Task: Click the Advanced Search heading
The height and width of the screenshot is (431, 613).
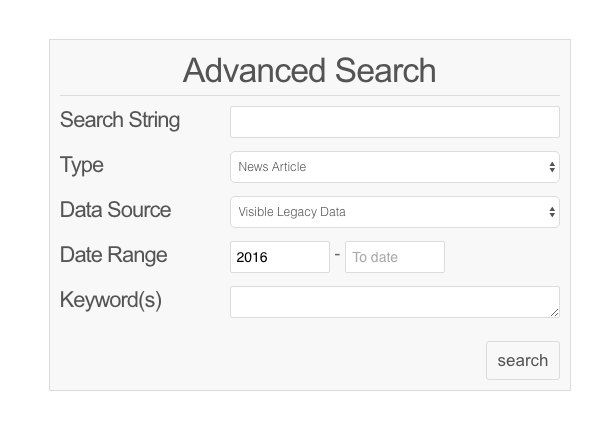Action: 309,71
